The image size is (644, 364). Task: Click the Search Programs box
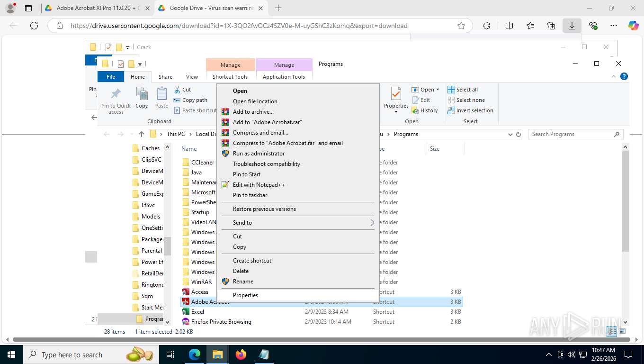[576, 134]
